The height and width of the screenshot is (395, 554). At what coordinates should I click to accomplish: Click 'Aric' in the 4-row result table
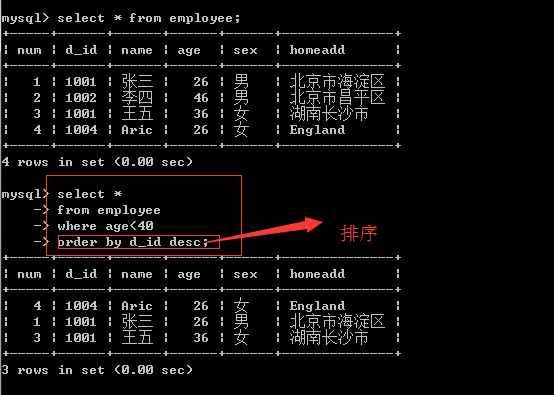137,130
